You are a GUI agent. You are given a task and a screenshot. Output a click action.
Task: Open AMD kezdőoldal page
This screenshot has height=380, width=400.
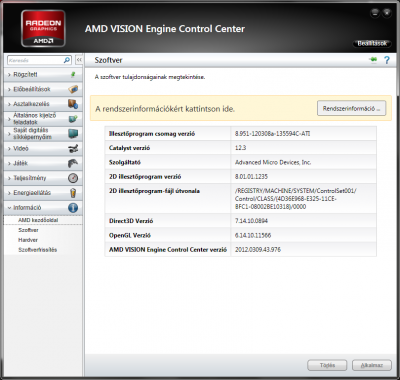click(x=38, y=220)
